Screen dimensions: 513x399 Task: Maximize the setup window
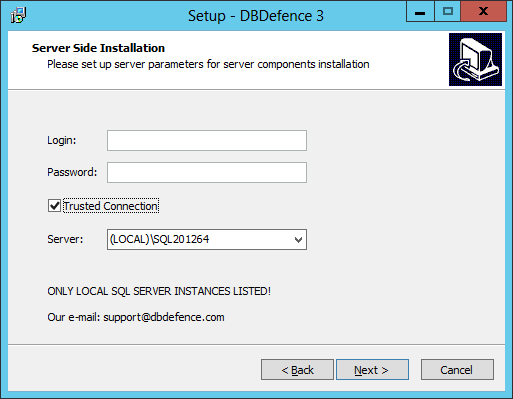(448, 12)
